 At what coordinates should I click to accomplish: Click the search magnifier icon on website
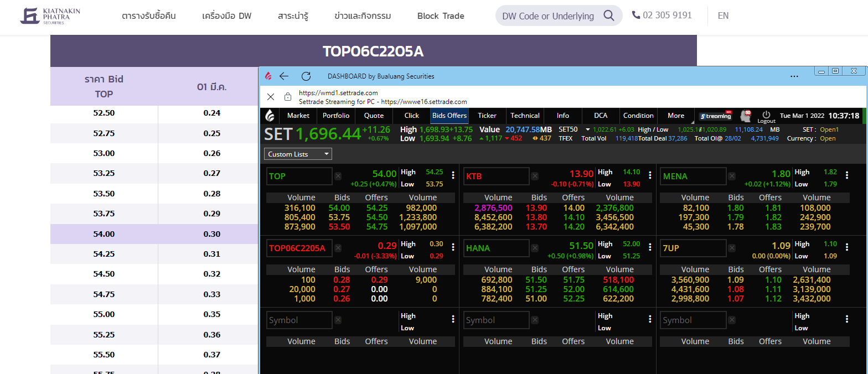pos(609,15)
